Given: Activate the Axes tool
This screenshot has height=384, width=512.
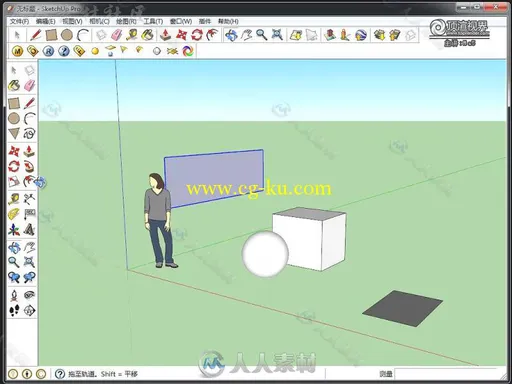Looking at the screenshot, I should coord(14,230).
